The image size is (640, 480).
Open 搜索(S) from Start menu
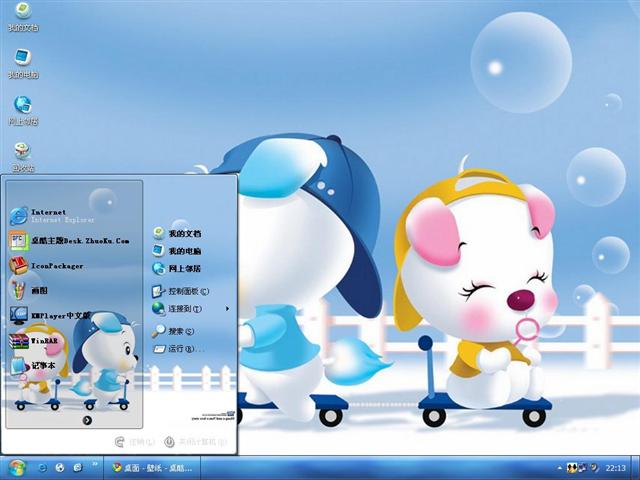click(173, 331)
